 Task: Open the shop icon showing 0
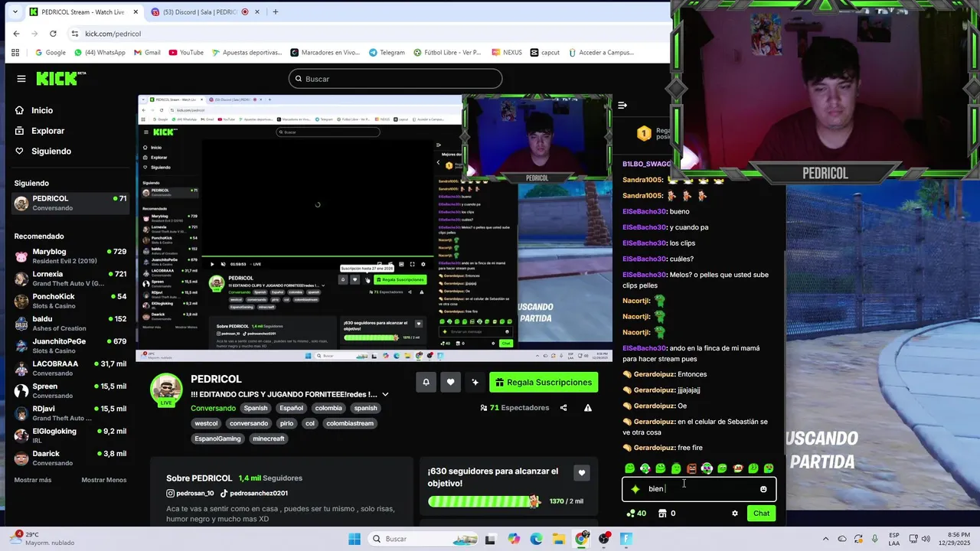[x=667, y=514]
